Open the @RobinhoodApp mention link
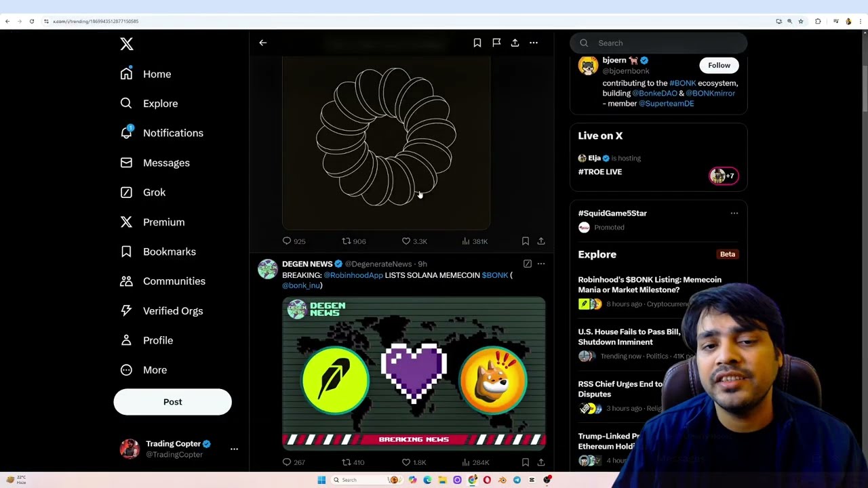 (353, 275)
